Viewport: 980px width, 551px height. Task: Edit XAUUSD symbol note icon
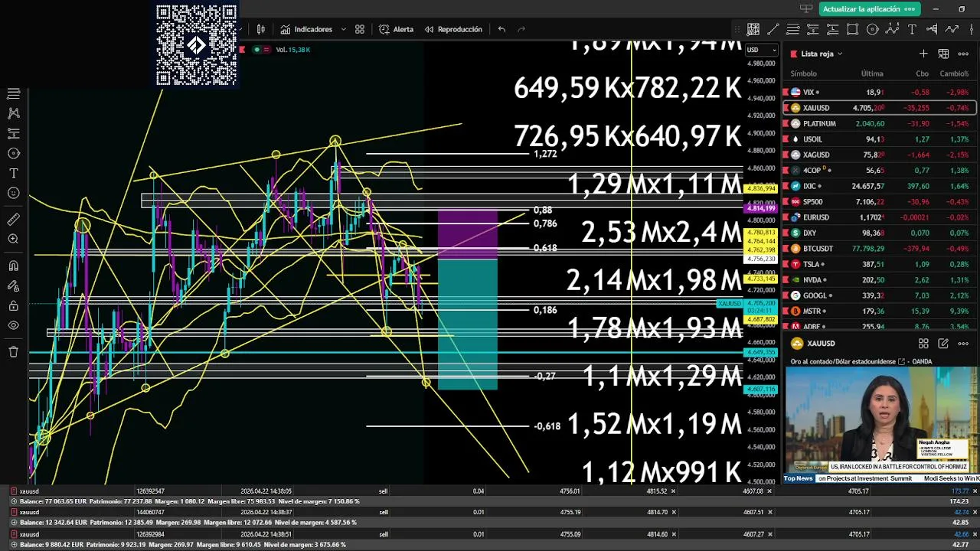[x=943, y=344]
